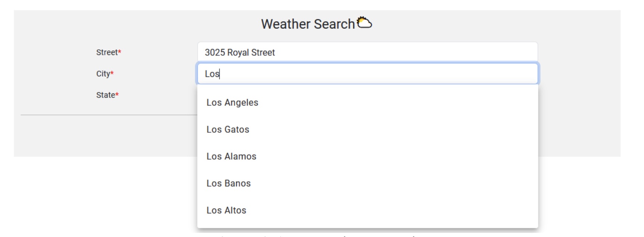Select Los Angeles from city suggestions

[232, 102]
